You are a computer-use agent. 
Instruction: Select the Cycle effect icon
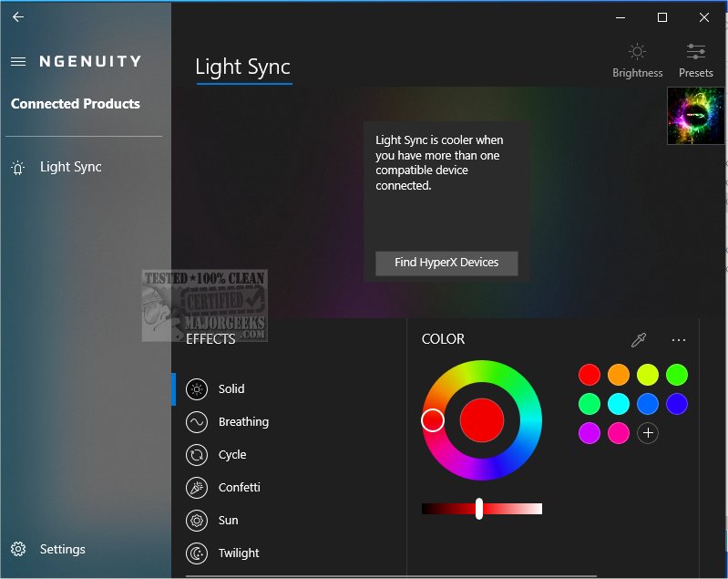pos(197,455)
